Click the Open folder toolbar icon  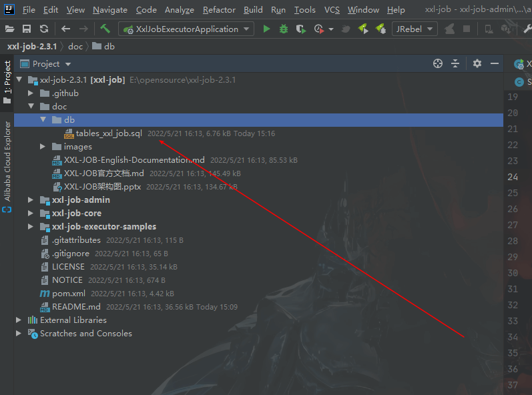click(9, 29)
